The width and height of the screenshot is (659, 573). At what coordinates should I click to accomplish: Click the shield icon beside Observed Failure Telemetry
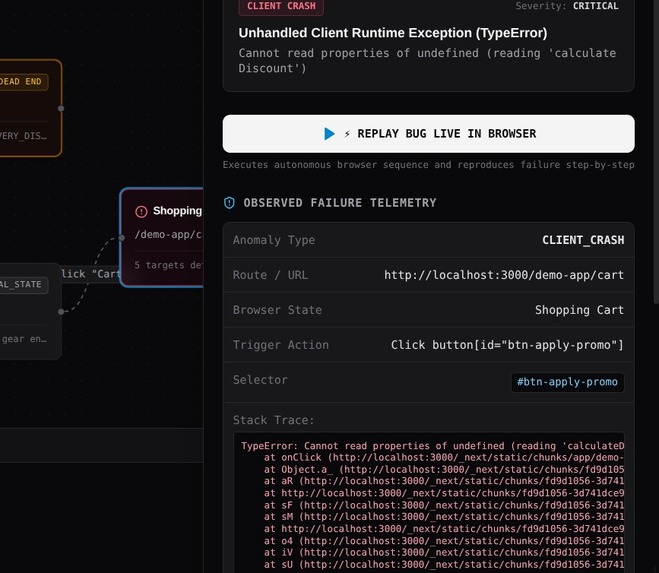(x=229, y=203)
